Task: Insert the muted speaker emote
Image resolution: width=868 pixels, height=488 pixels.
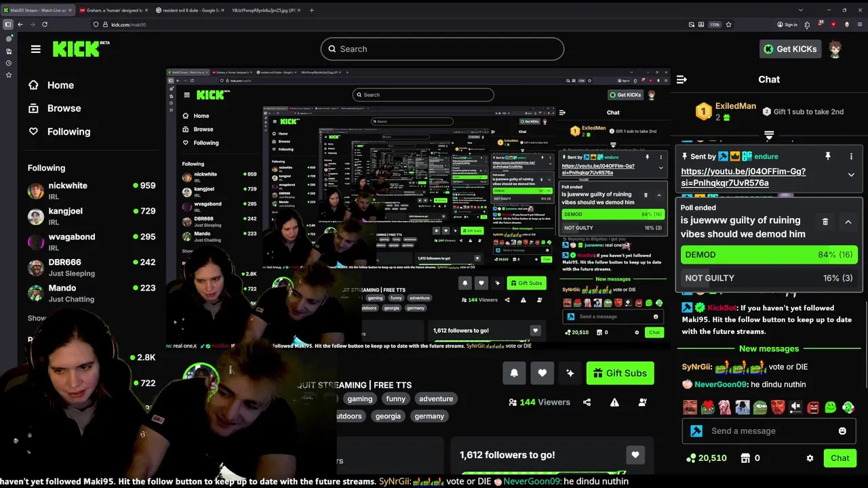Action: [x=795, y=407]
